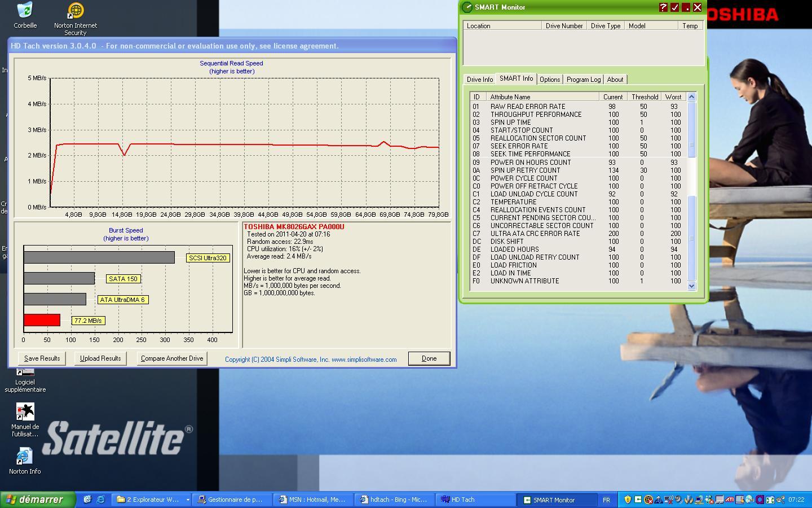This screenshot has width=812, height=508.
Task: Select the RAW READ ERROR RATE row
Action: (579, 107)
